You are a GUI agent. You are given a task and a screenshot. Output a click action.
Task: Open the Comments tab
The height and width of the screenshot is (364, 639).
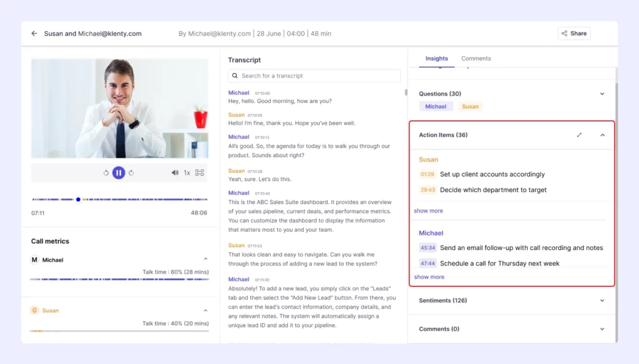point(476,59)
